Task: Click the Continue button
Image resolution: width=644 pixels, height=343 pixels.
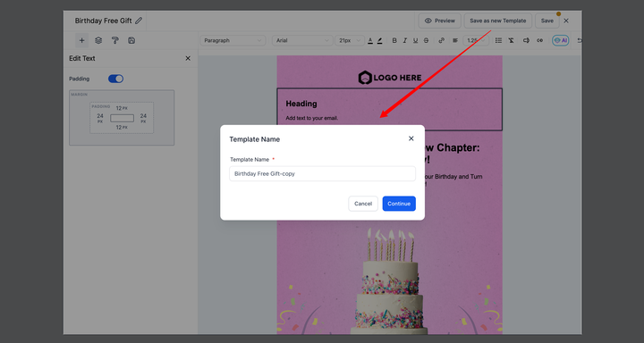Action: click(x=399, y=204)
